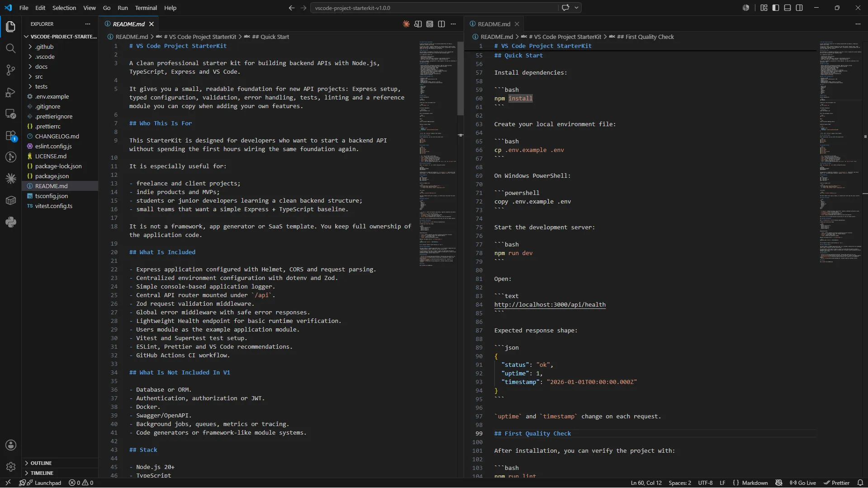
Task: Toggle the Secondary Side Bar
Action: point(799,8)
